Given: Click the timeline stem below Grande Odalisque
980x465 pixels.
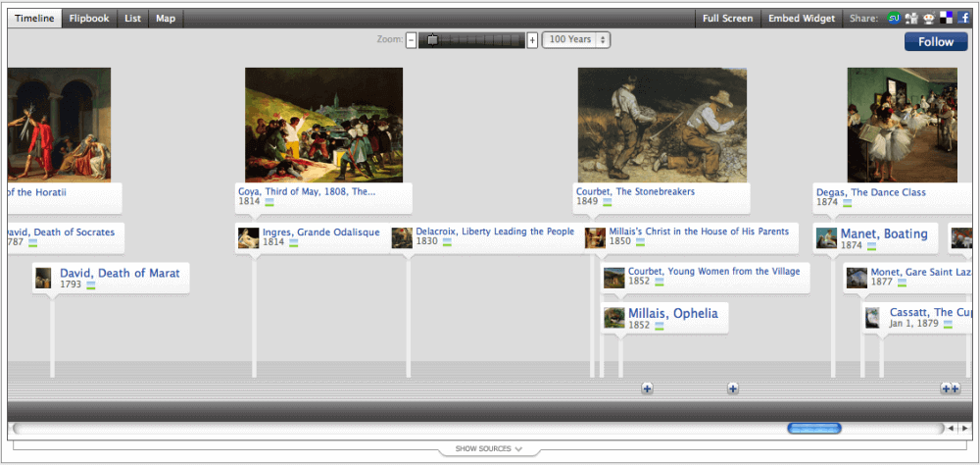Looking at the screenshot, I should (x=254, y=318).
